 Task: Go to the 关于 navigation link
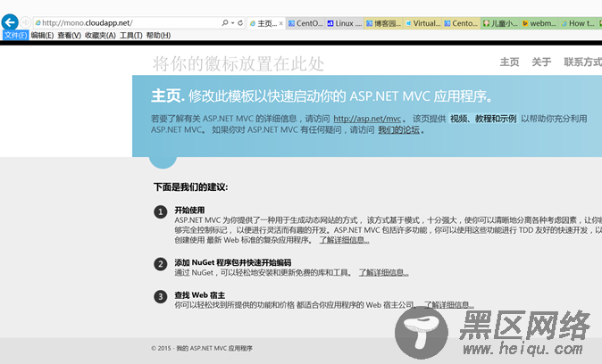pos(541,62)
